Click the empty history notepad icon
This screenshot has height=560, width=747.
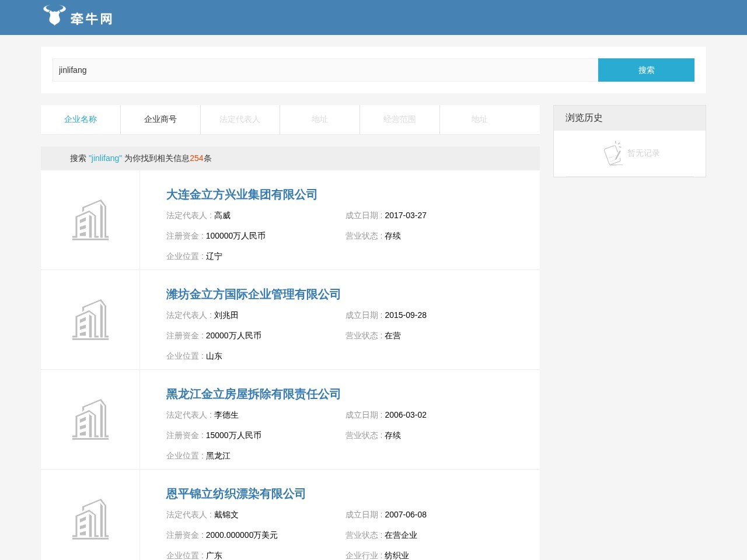pyautogui.click(x=613, y=153)
